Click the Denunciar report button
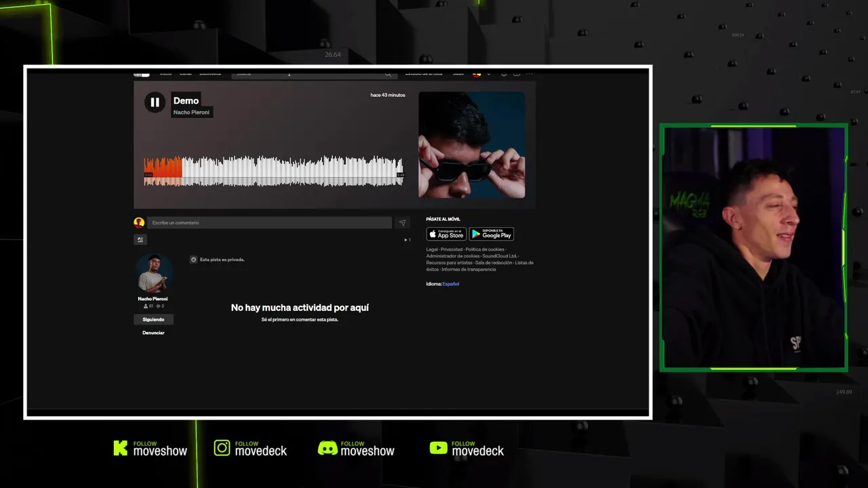The image size is (868, 488). (x=153, y=333)
